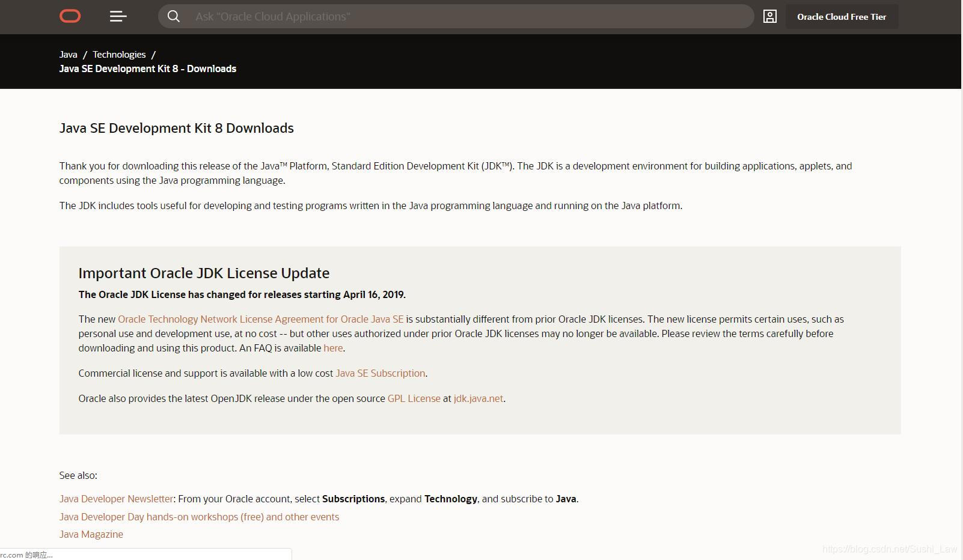Click the Oracle Cloud Free Tier button

(842, 17)
